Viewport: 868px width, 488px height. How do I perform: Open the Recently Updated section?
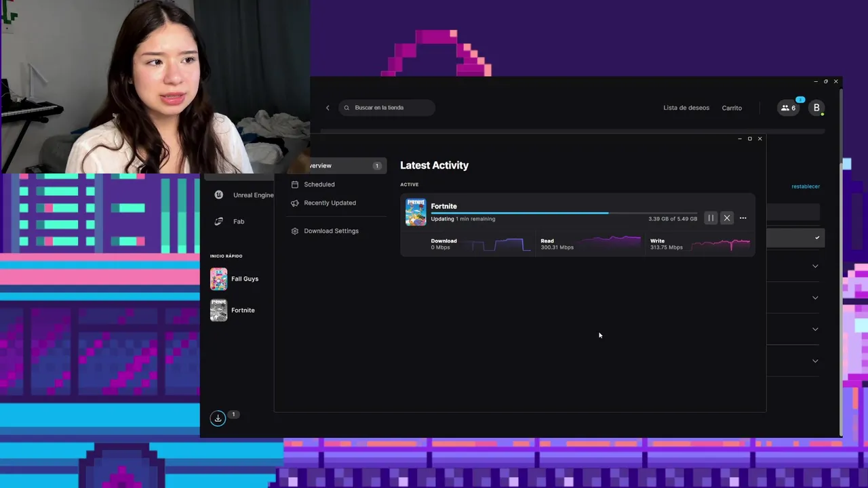tap(330, 203)
